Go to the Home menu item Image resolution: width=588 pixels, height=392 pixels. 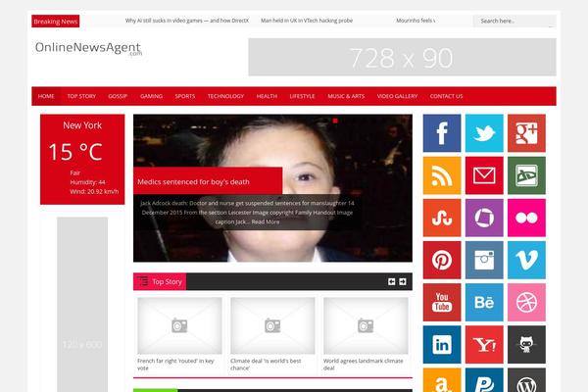(46, 96)
